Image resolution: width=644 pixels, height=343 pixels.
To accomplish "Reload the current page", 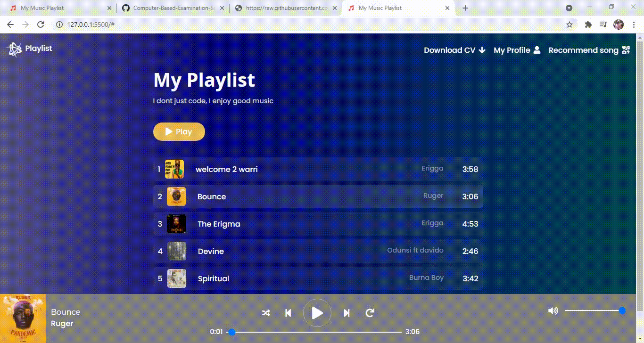I will (x=41, y=24).
